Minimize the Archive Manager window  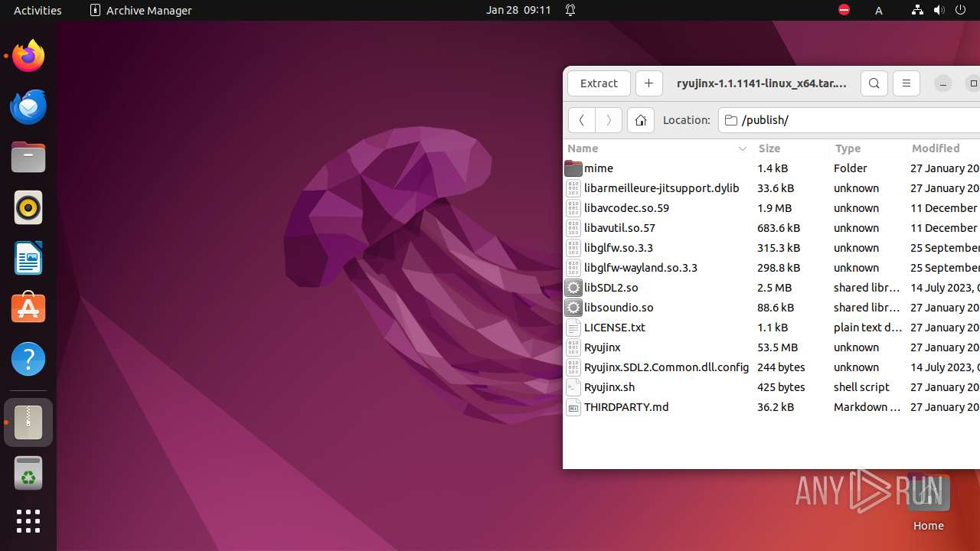click(942, 83)
